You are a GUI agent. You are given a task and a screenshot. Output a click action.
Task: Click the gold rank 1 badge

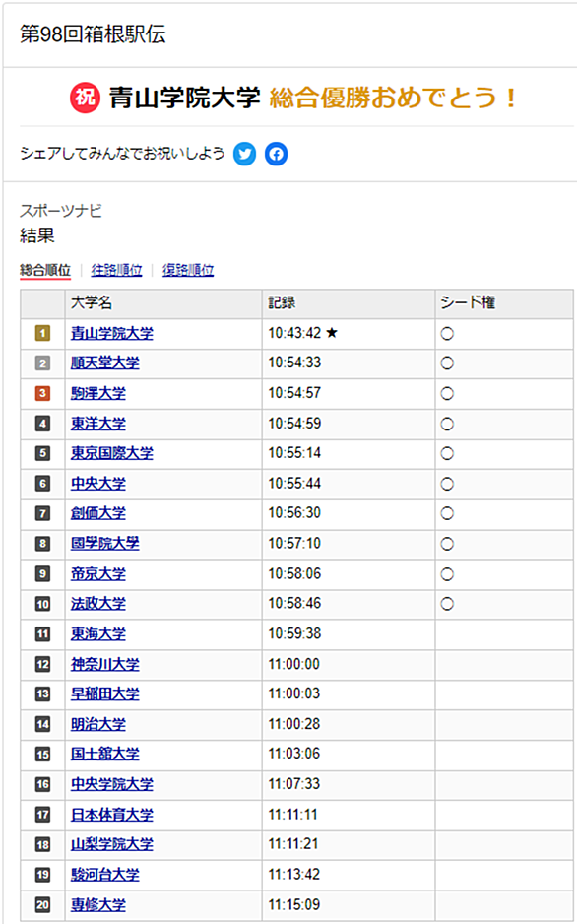click(x=43, y=334)
